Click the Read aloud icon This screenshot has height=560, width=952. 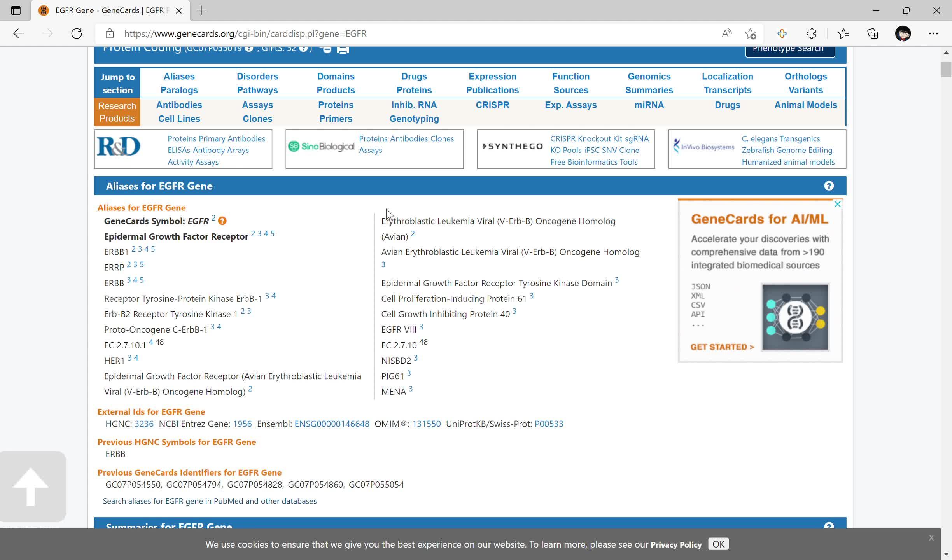pos(726,33)
